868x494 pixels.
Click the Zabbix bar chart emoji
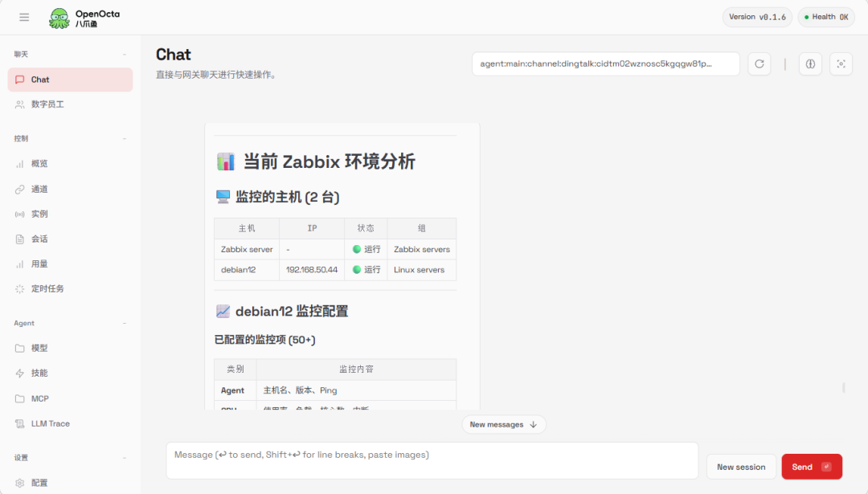point(225,161)
